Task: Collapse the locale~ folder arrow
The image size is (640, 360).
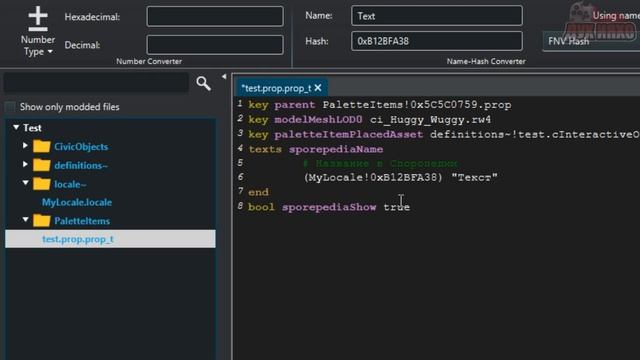Action: coord(25,183)
